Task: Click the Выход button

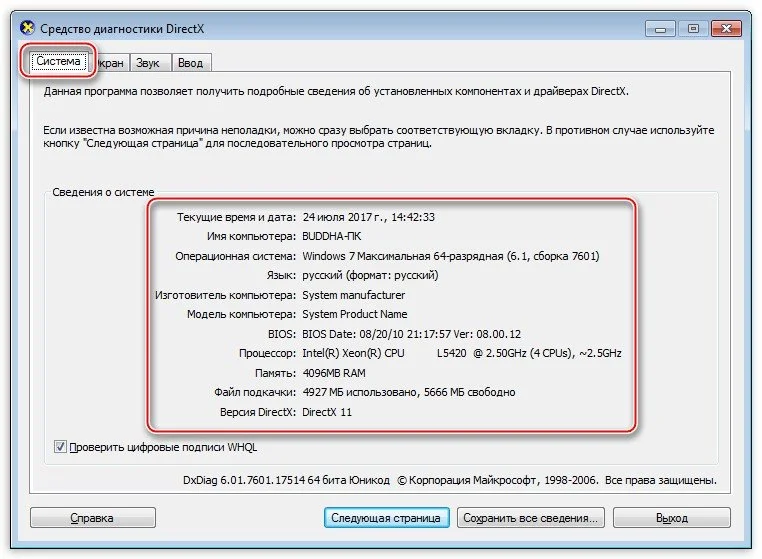Action: [x=672, y=518]
